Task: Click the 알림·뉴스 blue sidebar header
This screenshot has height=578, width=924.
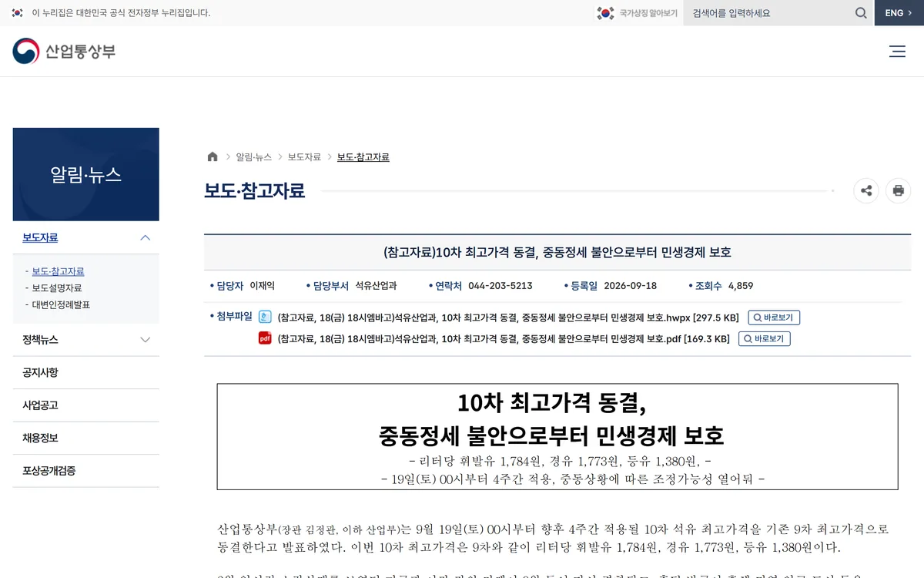Action: pyautogui.click(x=86, y=175)
